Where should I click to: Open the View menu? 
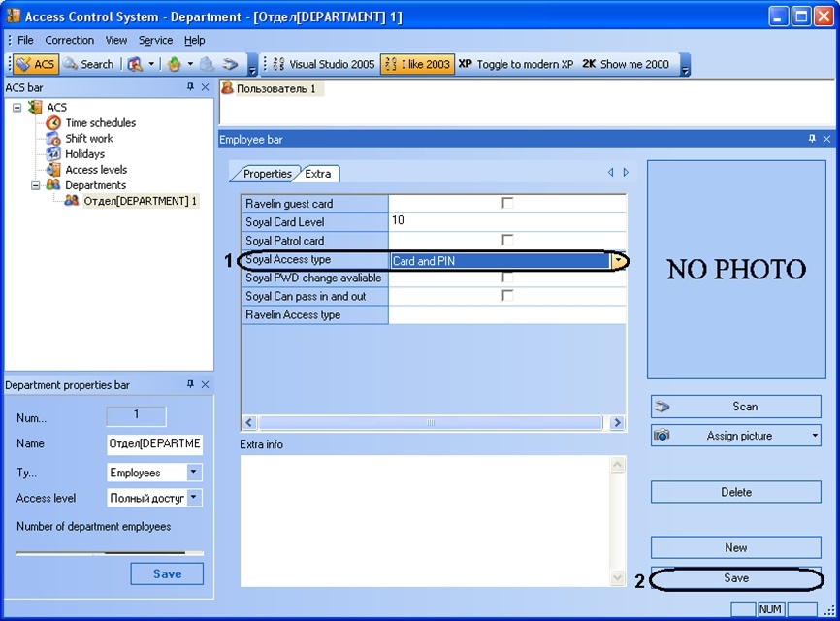coord(115,40)
